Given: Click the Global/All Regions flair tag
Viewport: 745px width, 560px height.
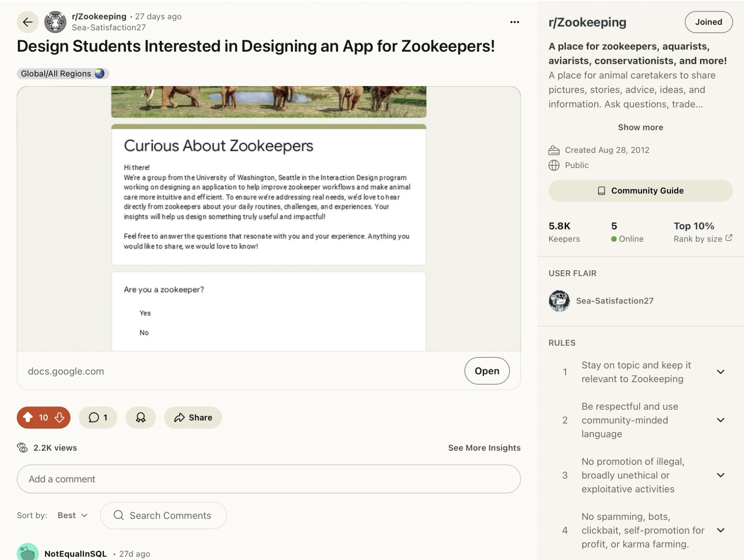Looking at the screenshot, I should pos(63,74).
